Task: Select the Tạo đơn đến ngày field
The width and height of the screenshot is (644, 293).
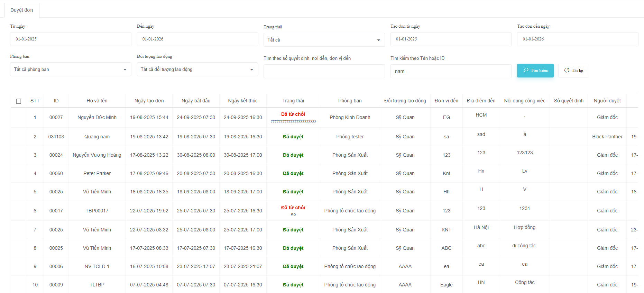Action: [x=577, y=39]
